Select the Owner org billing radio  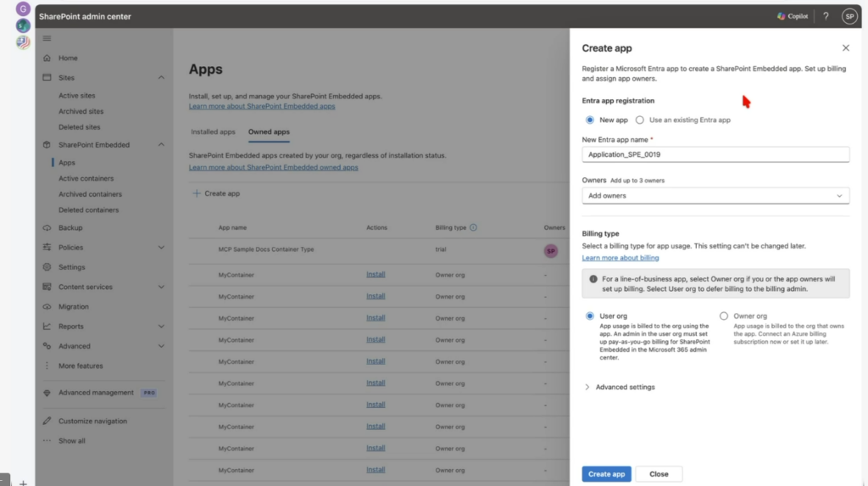pos(724,316)
